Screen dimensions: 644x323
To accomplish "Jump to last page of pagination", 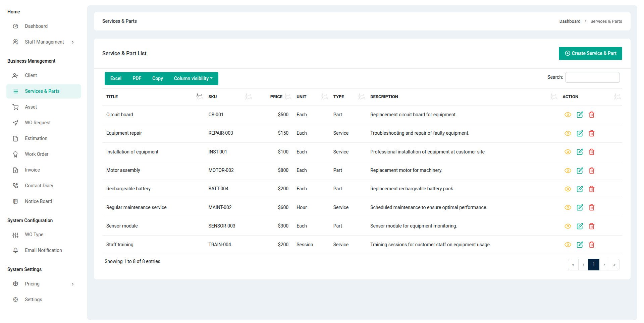I will click(614, 264).
